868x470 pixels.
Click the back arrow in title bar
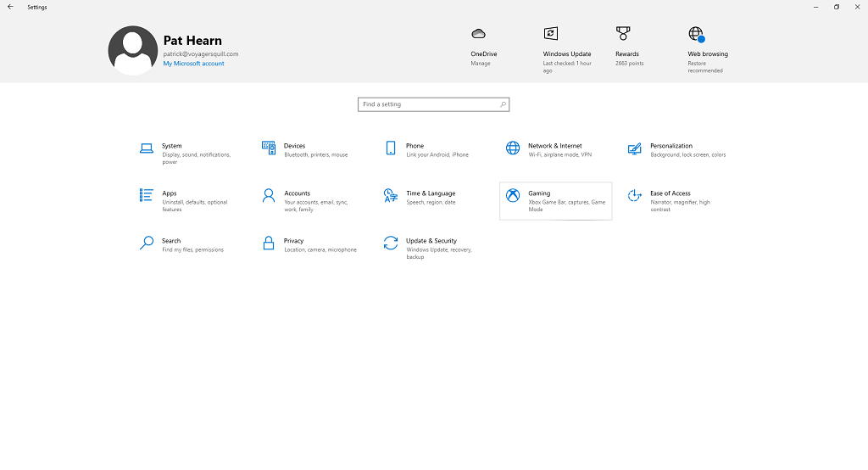[10, 7]
